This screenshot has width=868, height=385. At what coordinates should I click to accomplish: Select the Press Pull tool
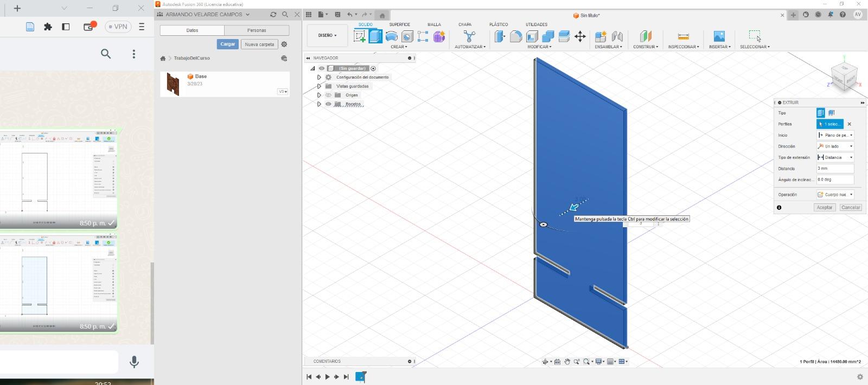(x=500, y=36)
